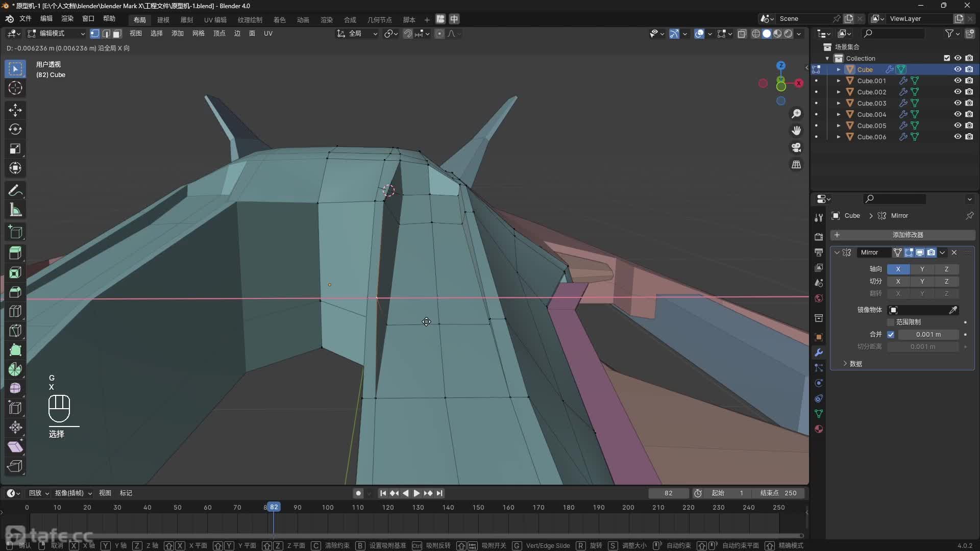Remove the Mirror modifier with X
The height and width of the screenshot is (551, 980).
pos(954,253)
